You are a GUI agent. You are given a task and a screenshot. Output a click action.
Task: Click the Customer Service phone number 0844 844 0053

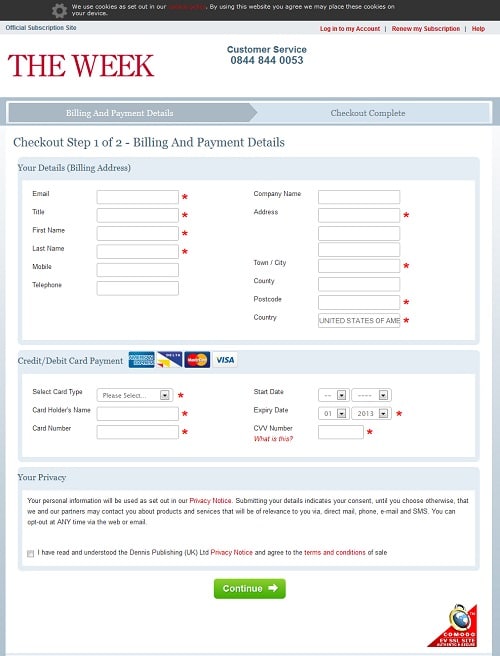coord(267,60)
